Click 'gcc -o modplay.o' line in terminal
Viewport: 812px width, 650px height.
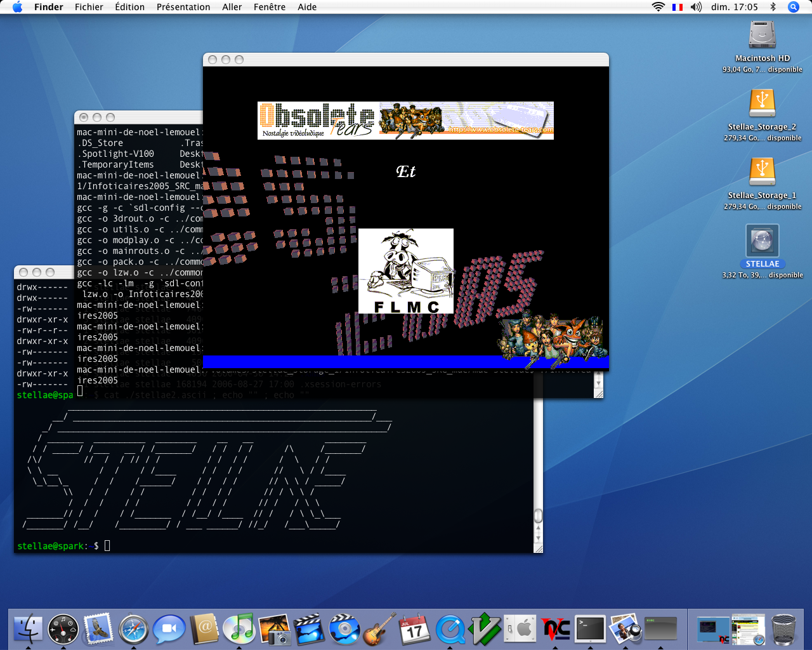click(140, 240)
